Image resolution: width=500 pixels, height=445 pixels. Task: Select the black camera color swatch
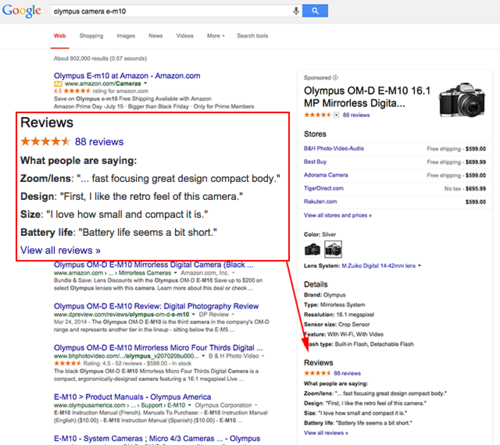tap(312, 249)
